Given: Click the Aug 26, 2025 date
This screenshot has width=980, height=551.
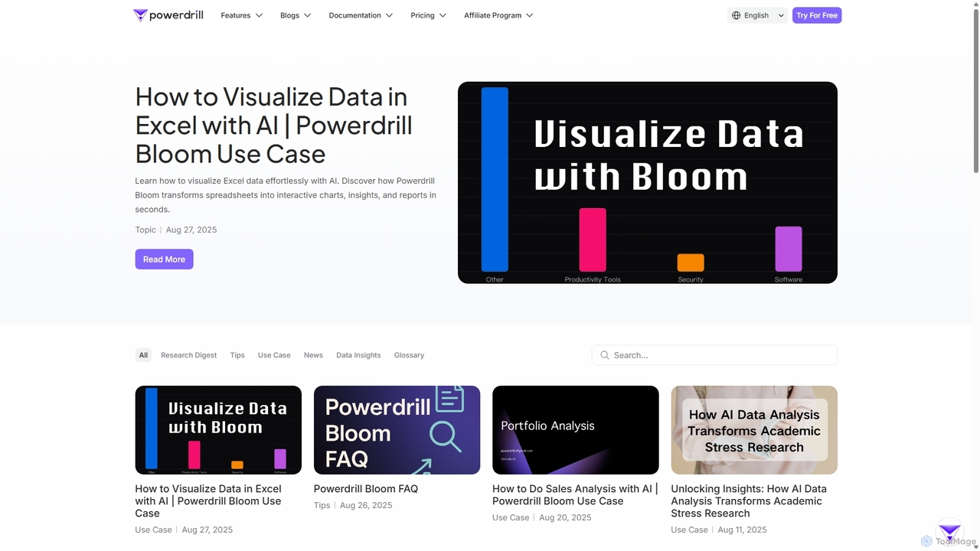Looking at the screenshot, I should coord(366,505).
